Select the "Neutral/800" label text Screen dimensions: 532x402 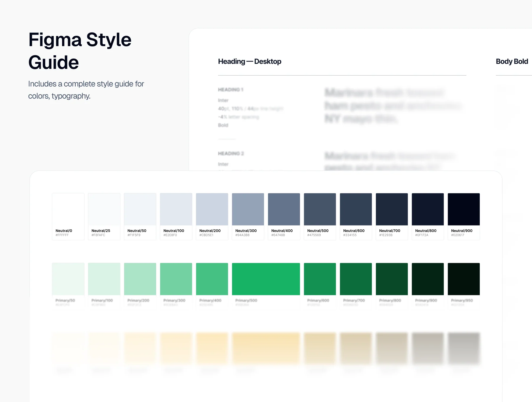(426, 231)
